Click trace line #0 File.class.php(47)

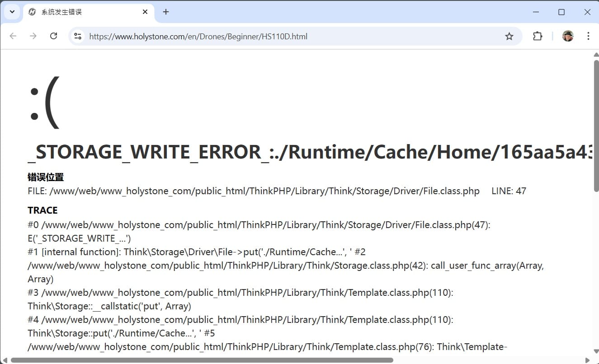(x=259, y=225)
